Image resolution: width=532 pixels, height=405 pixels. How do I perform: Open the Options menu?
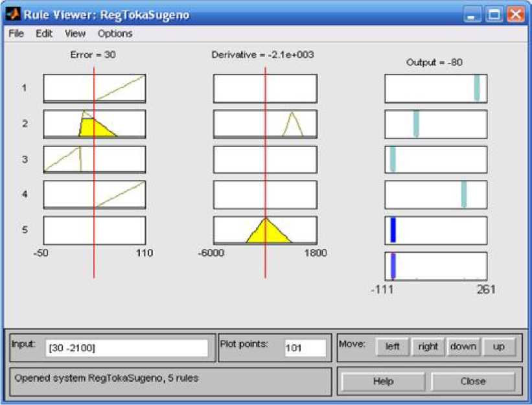point(115,34)
